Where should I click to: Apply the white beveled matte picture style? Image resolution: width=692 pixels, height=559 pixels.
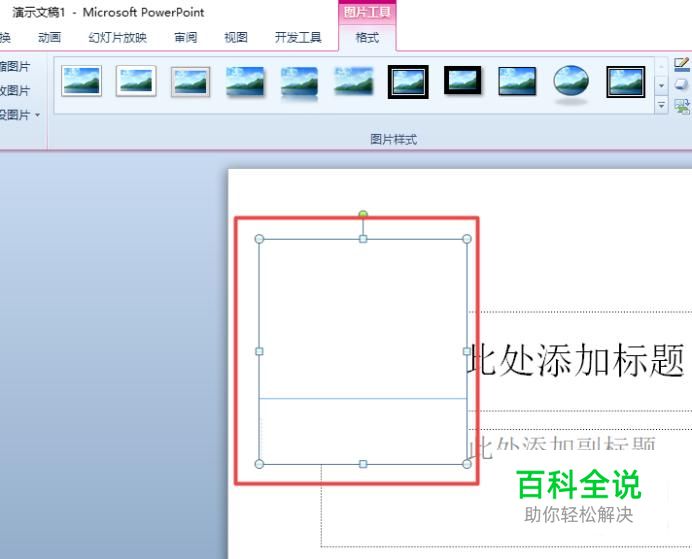point(136,81)
